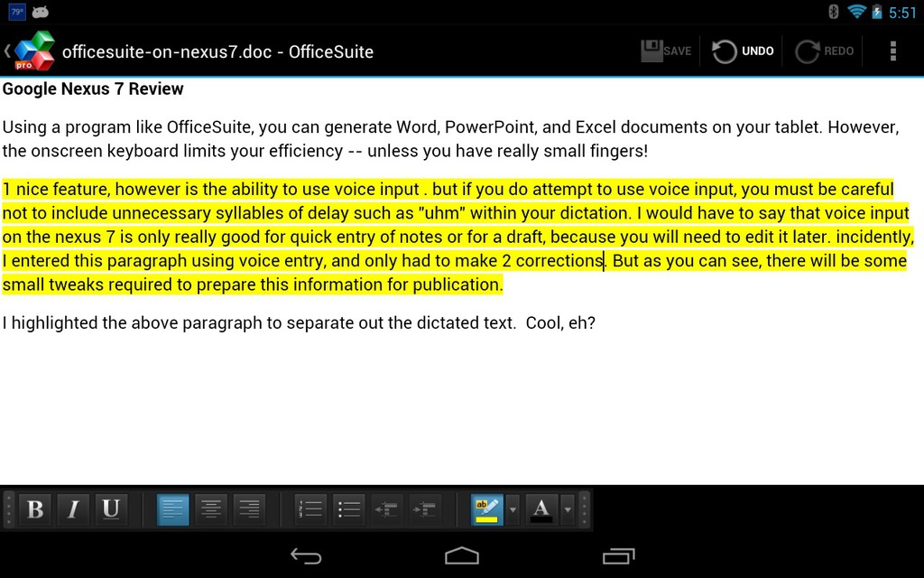Grab the formatting toolbar right handle
Viewport: 924px width, 578px height.
pos(585,509)
